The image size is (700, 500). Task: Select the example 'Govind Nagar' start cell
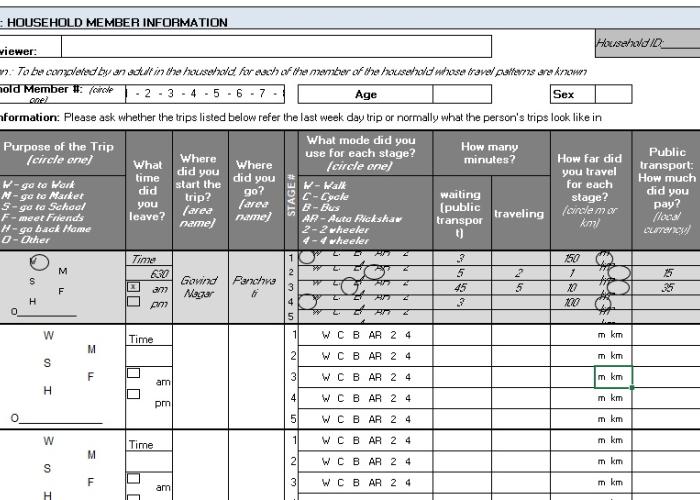pos(200,287)
